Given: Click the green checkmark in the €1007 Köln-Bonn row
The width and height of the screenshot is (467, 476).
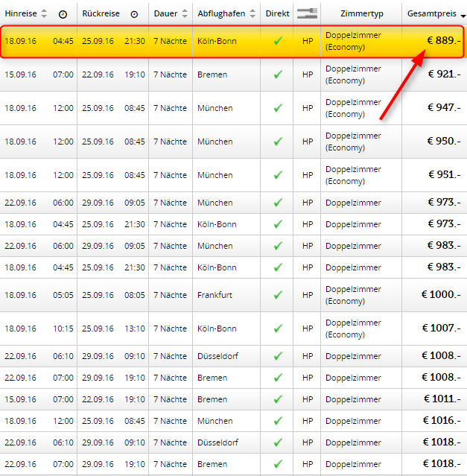Looking at the screenshot, I should pyautogui.click(x=278, y=329).
